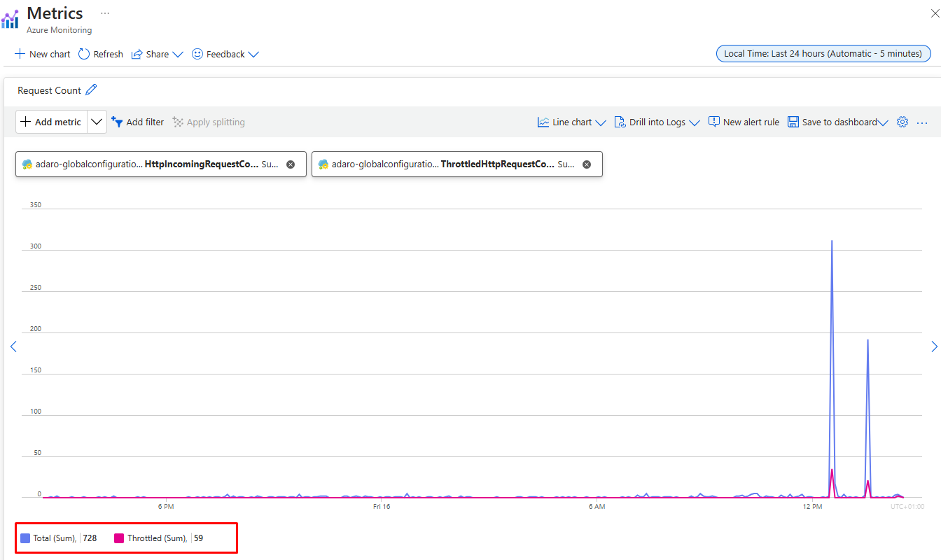Click the Line chart icon
Screen dimensions: 941x560
543,122
